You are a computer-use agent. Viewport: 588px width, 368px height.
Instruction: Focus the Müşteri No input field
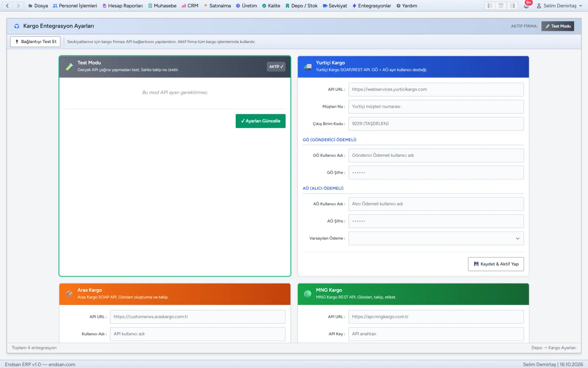(436, 107)
